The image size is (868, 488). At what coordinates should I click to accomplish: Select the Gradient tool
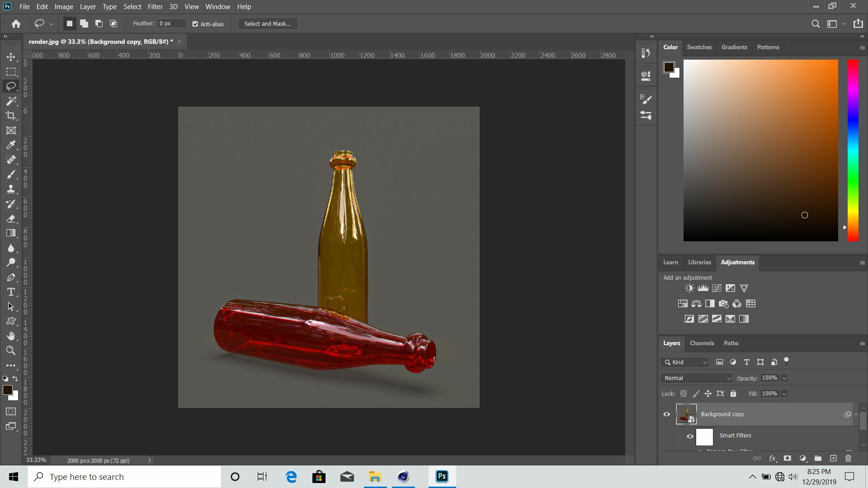click(x=11, y=233)
